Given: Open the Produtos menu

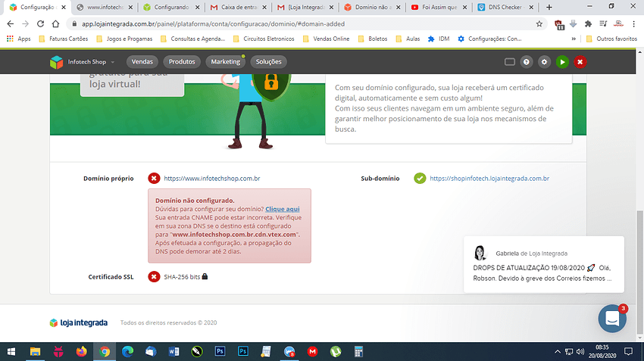Looking at the screenshot, I should point(182,61).
